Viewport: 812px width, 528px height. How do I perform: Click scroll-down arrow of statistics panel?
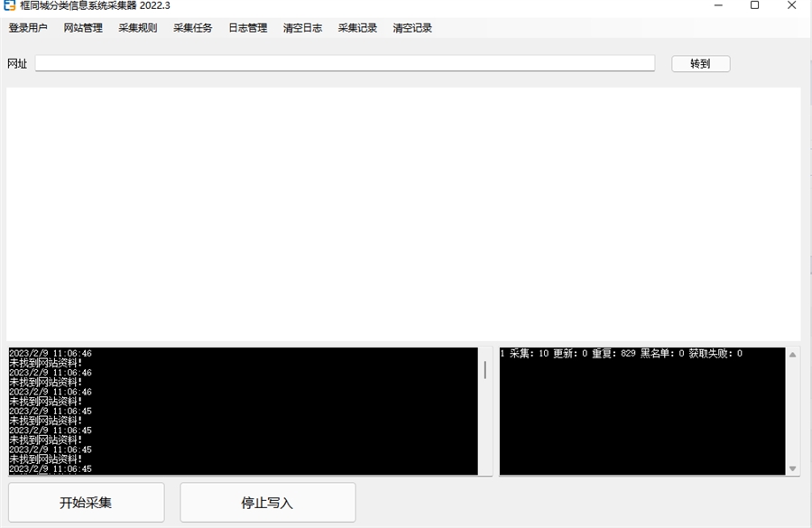pyautogui.click(x=792, y=468)
